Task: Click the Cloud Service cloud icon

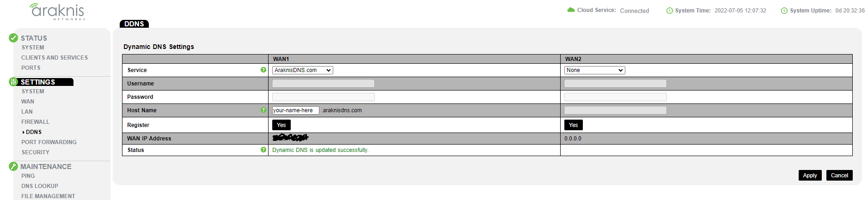Action: click(x=571, y=10)
